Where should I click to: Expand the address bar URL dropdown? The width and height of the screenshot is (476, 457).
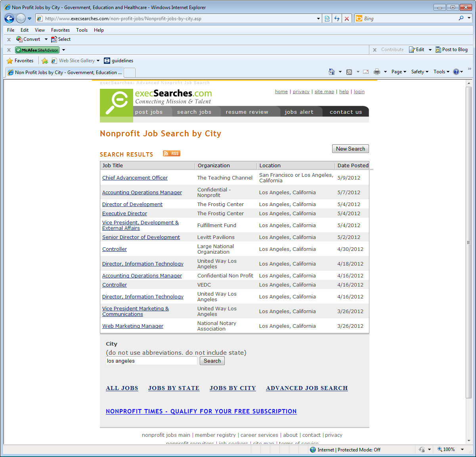point(318,19)
